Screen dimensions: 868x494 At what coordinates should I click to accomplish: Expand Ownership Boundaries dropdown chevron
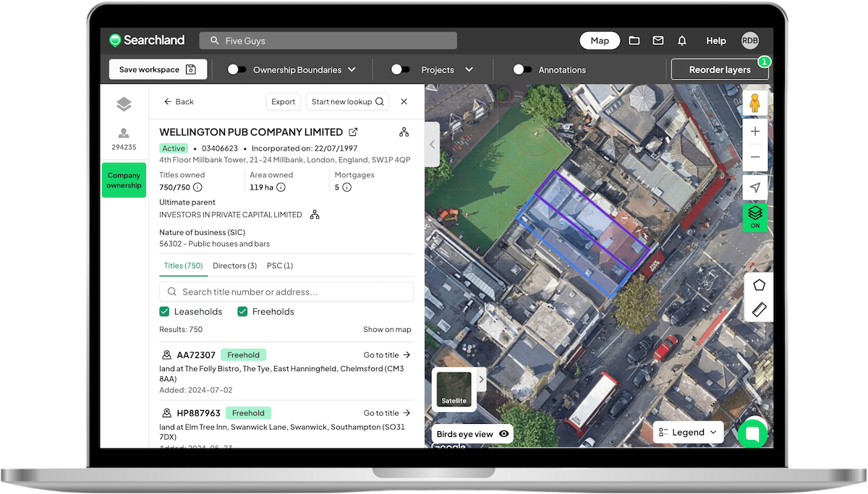coord(352,69)
